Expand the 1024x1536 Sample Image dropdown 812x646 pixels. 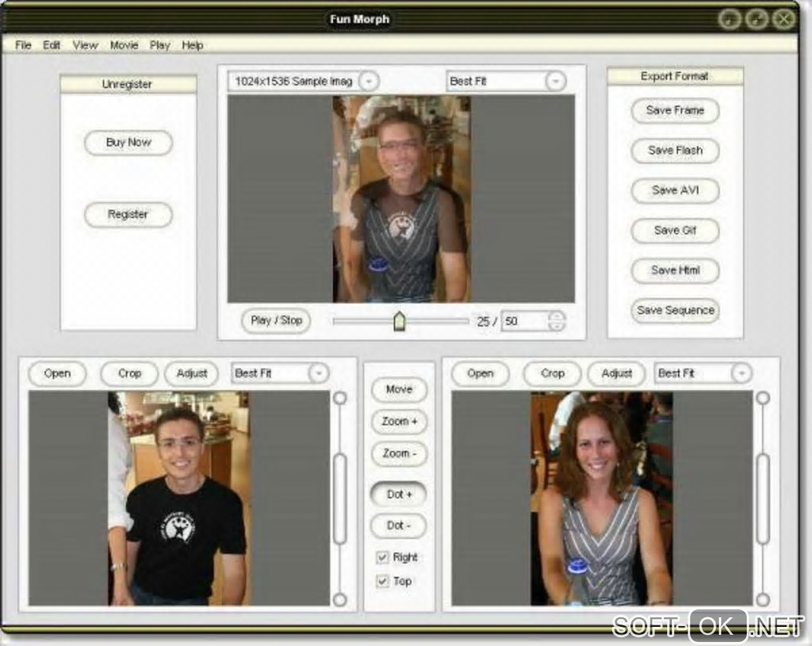point(369,81)
